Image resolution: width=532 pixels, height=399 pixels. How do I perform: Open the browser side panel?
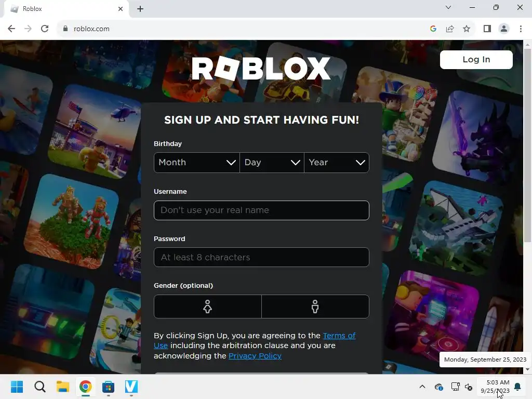487,29
